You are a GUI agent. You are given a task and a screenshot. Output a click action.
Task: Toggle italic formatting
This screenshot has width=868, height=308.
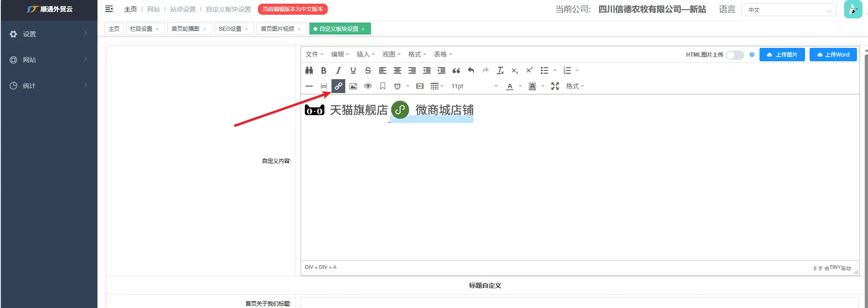[x=338, y=70]
